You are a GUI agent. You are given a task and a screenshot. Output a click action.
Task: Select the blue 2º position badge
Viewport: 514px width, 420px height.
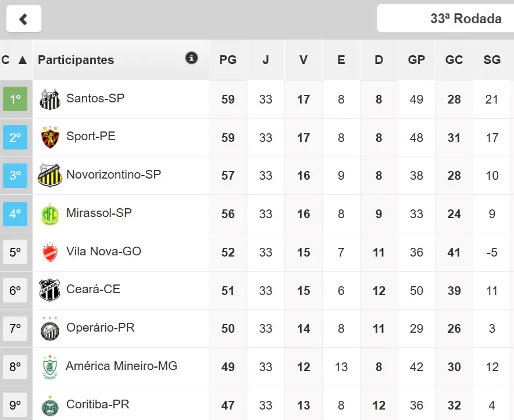(x=15, y=138)
